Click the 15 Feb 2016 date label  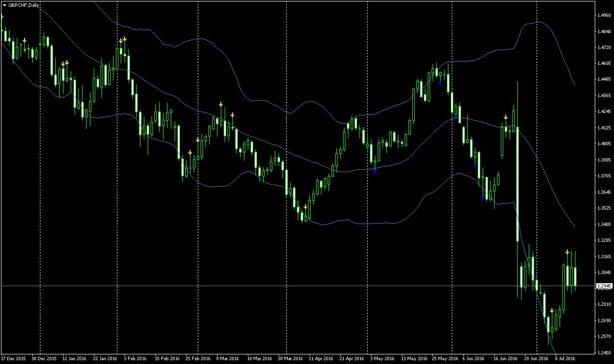point(167,359)
